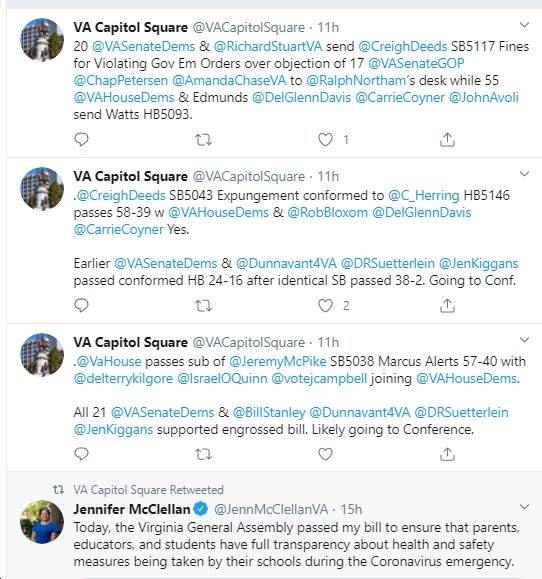Reply to the Marcus Alerts tweet
The width and height of the screenshot is (542, 579).
click(x=81, y=454)
